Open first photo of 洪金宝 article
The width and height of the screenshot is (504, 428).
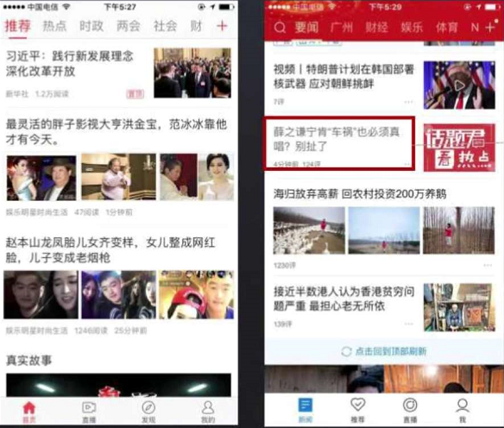41,178
